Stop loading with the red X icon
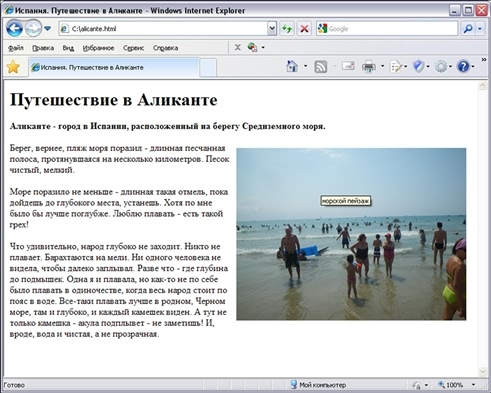The image size is (491, 393). tap(304, 29)
